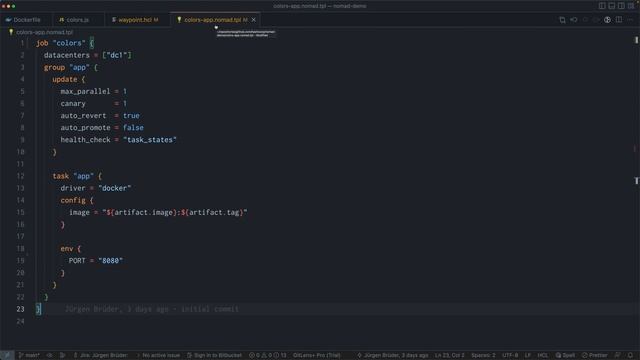Open the colors.js editor tab
This screenshot has height=360, width=640.
coord(78,20)
